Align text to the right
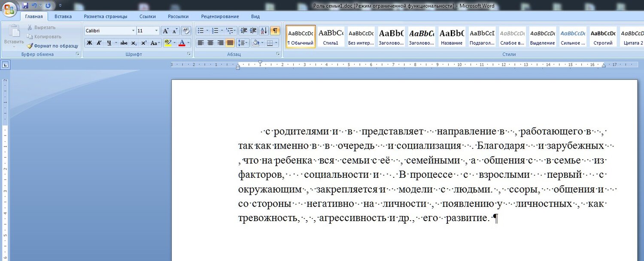The height and width of the screenshot is (261, 644). (220, 43)
